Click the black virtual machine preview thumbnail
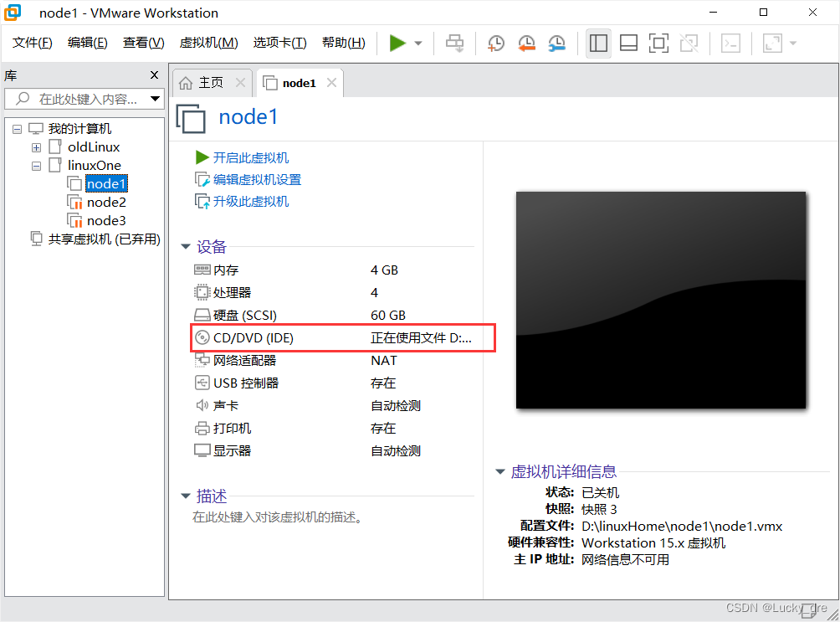840x622 pixels. pos(660,301)
